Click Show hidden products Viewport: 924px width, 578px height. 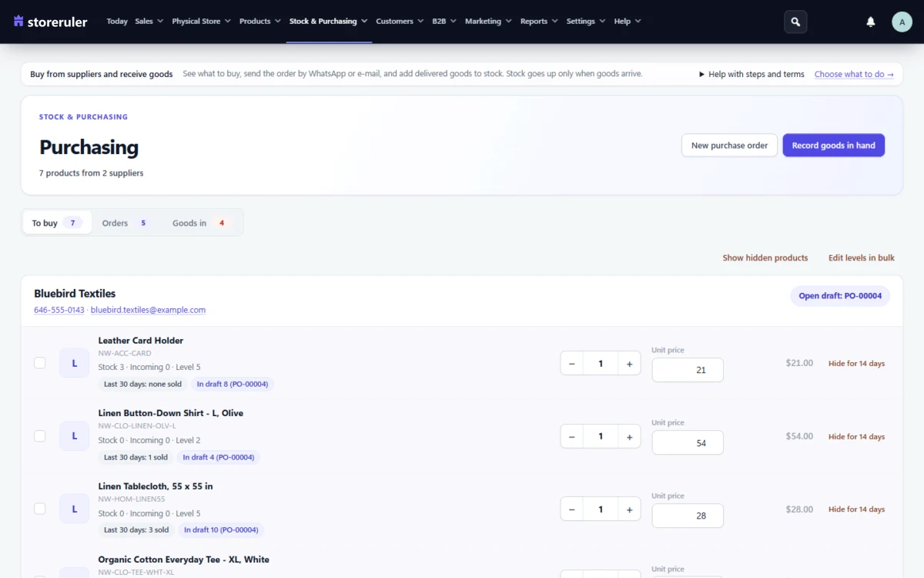tap(765, 257)
